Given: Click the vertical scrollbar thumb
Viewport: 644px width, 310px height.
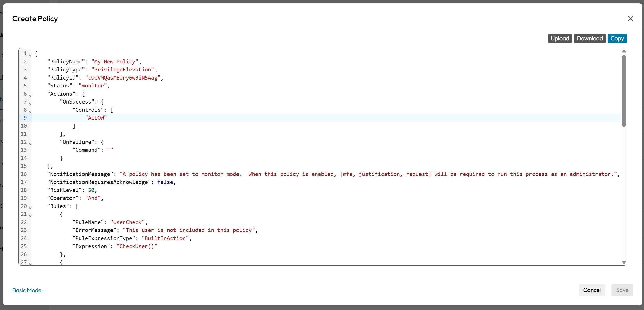Looking at the screenshot, I should tap(624, 91).
